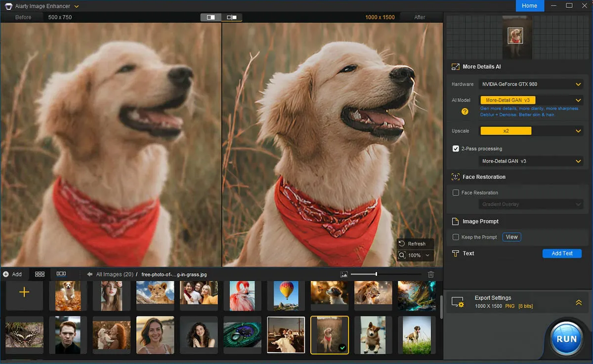Open the Aiarty Image Enhancer title dropdown arrow
Screen dimensions: 593x364
76,6
